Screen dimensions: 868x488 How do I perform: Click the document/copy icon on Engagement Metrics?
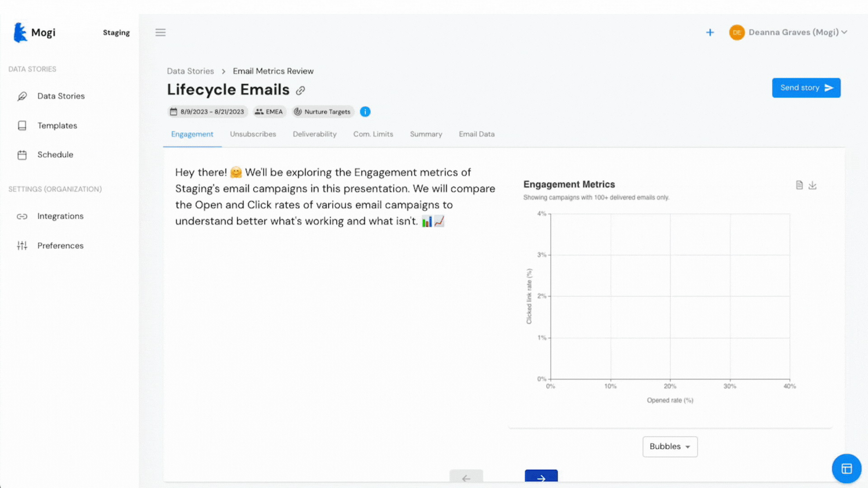pyautogui.click(x=799, y=185)
